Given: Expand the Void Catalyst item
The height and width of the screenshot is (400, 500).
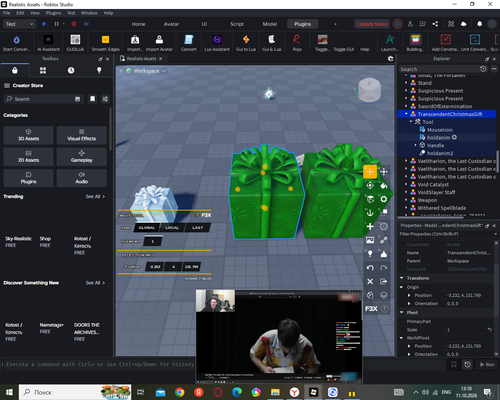Looking at the screenshot, I should tap(406, 184).
